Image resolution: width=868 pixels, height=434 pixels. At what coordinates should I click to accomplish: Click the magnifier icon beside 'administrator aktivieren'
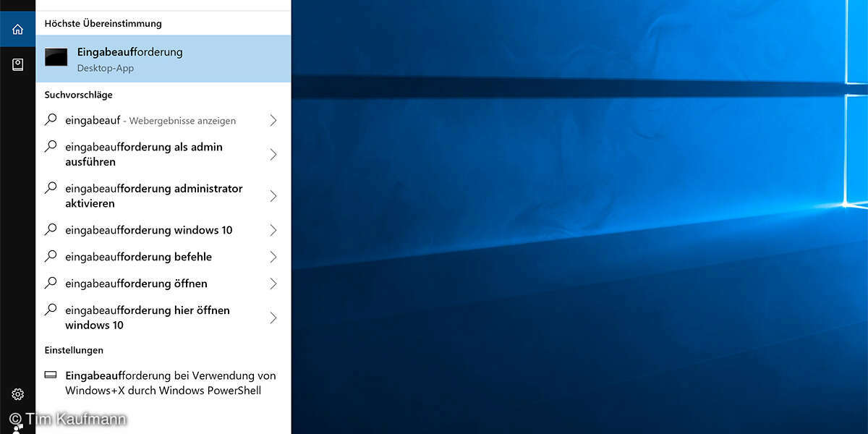[51, 188]
